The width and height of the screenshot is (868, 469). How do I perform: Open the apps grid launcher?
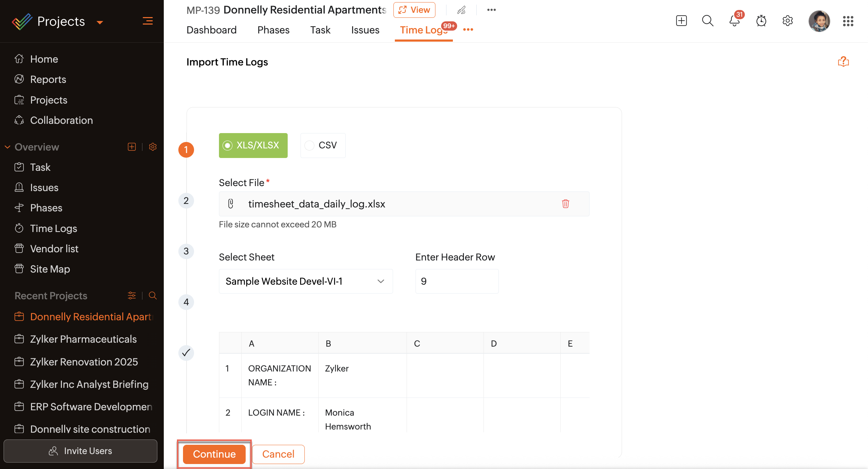848,21
